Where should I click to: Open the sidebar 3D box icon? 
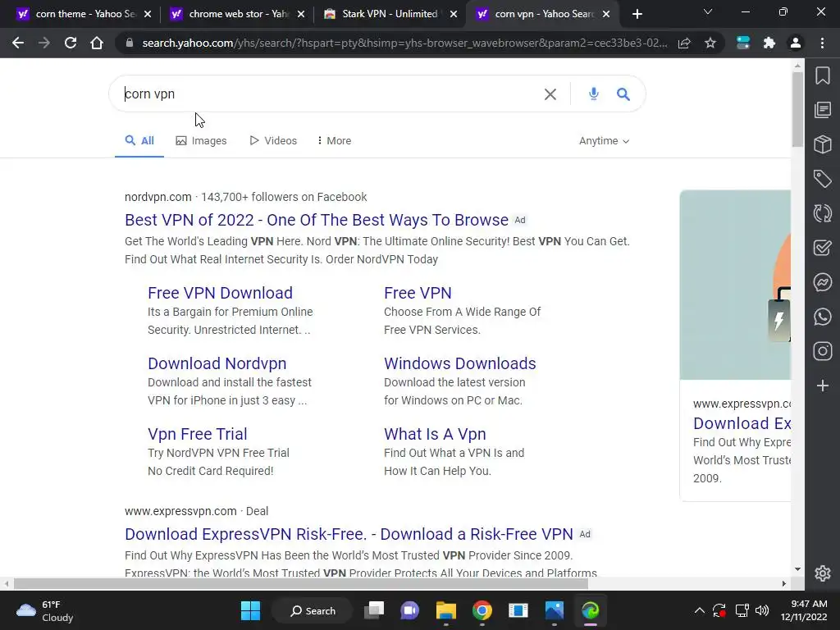(823, 144)
